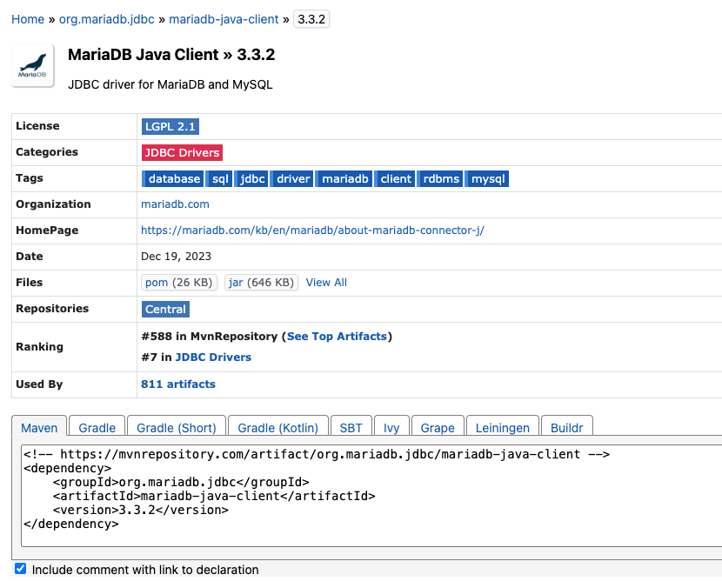Select the sql tag
The height and width of the screenshot is (588, 722).
[x=219, y=178]
